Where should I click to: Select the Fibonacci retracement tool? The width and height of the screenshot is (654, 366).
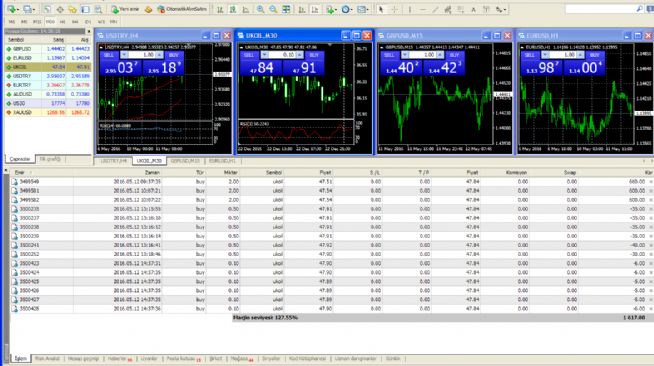click(460, 9)
